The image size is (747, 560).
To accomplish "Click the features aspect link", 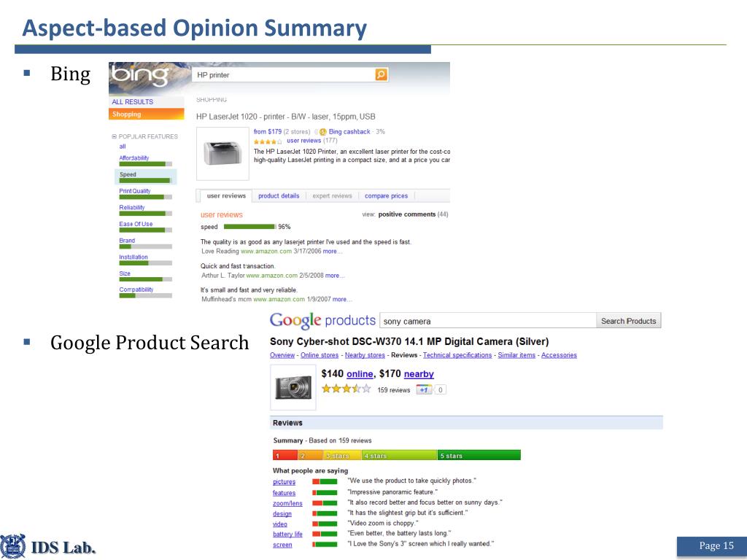I will click(284, 493).
